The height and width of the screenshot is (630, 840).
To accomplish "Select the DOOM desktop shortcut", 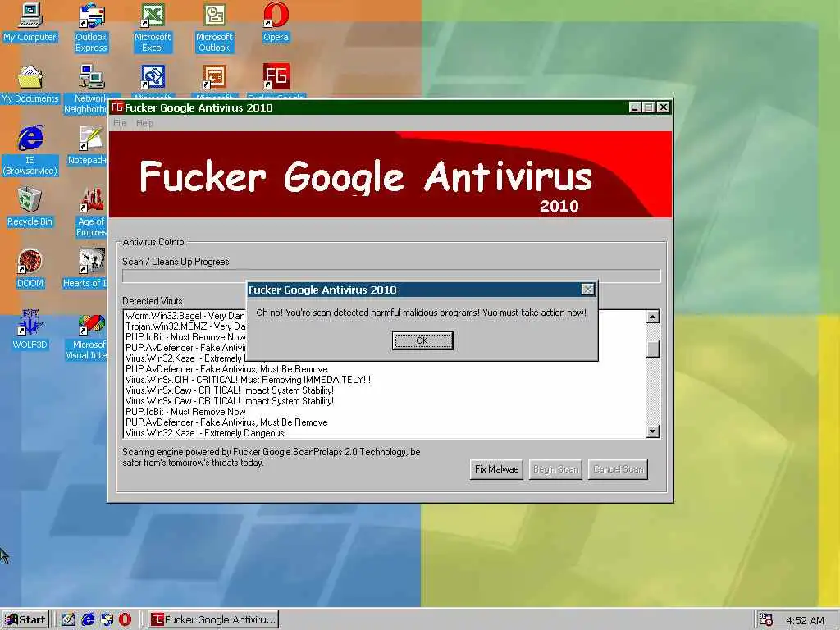I will coord(30,269).
